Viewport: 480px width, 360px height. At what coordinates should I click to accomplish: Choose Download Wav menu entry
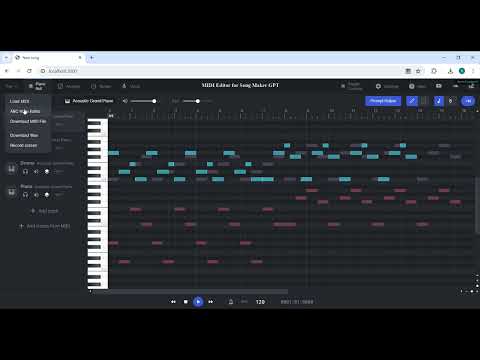click(24, 135)
